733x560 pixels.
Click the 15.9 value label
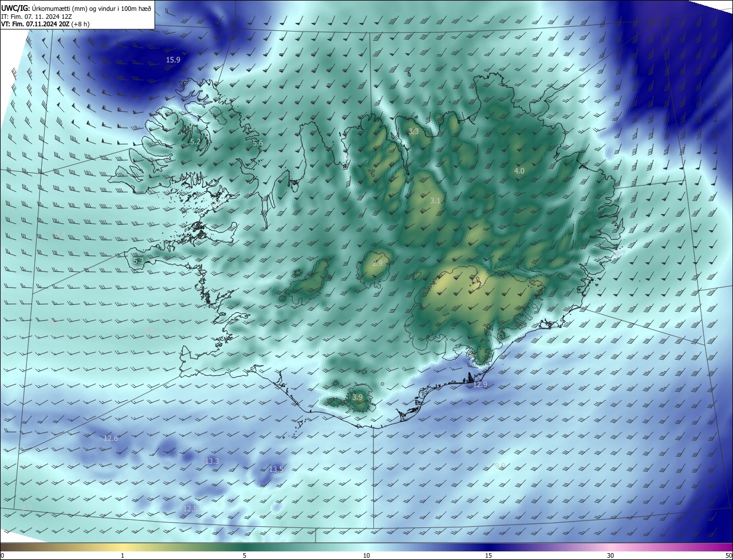[x=173, y=60]
